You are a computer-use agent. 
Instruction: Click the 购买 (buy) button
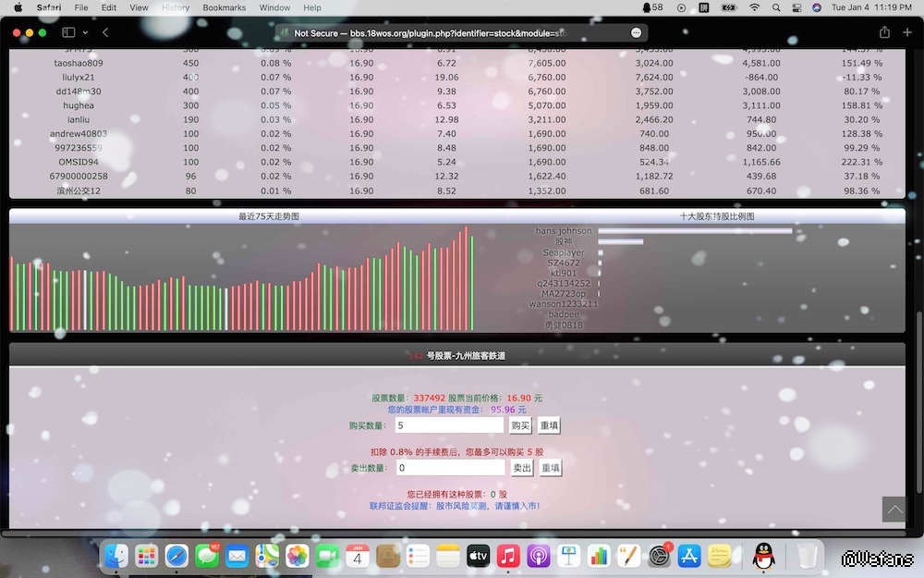[521, 425]
